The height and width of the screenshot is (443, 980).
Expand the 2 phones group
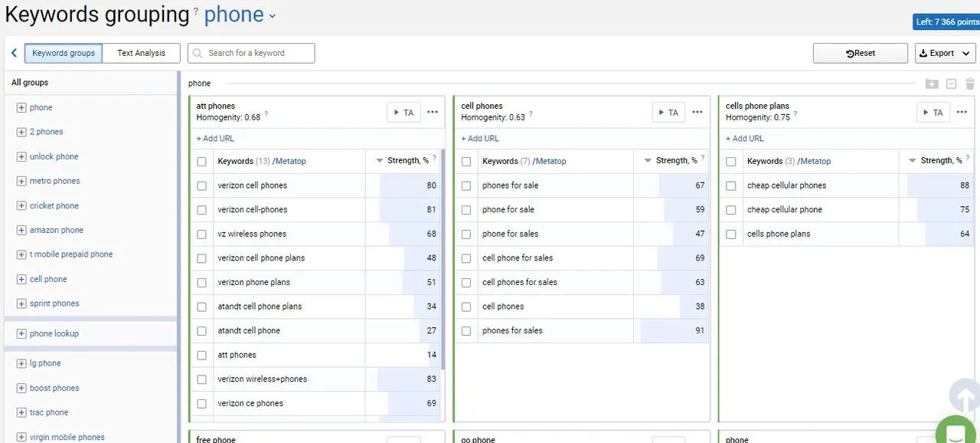tap(21, 132)
